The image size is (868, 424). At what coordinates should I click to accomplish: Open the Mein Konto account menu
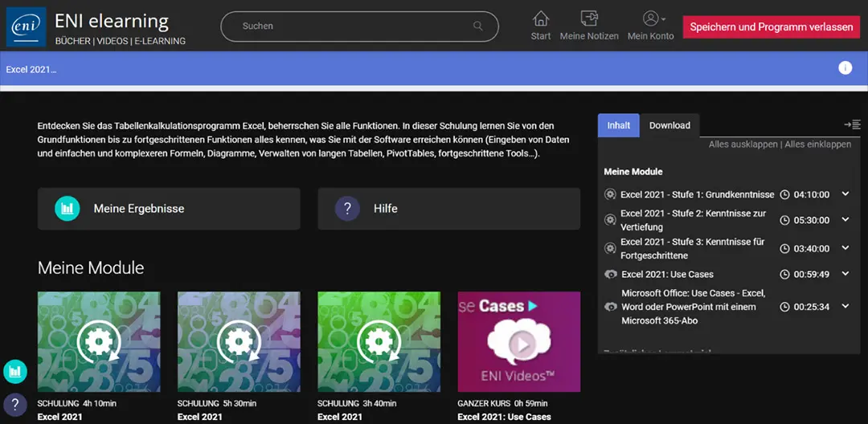[x=650, y=19]
